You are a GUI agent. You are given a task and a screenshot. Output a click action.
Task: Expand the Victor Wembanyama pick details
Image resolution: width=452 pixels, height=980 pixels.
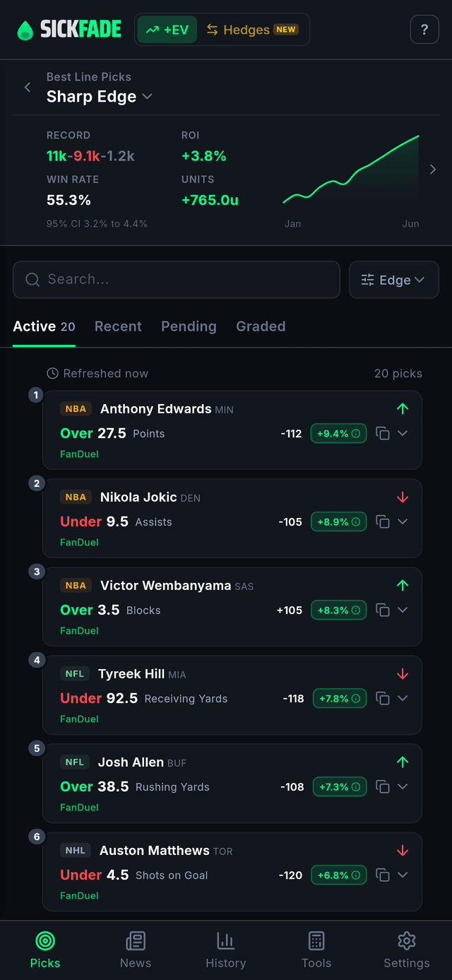tap(403, 610)
